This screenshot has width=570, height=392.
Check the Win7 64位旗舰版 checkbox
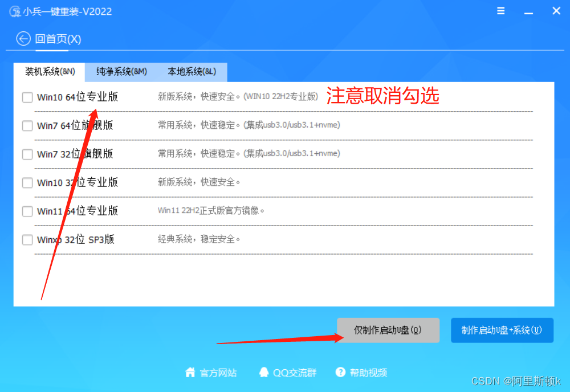click(x=27, y=126)
